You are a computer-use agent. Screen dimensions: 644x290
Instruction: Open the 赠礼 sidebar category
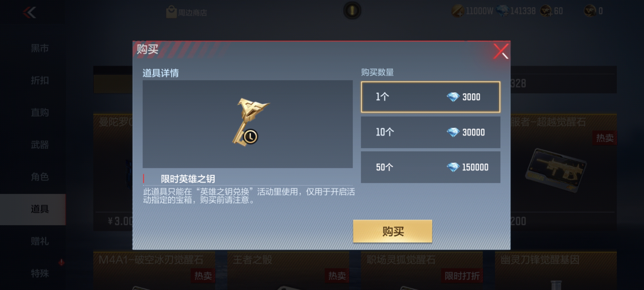39,241
